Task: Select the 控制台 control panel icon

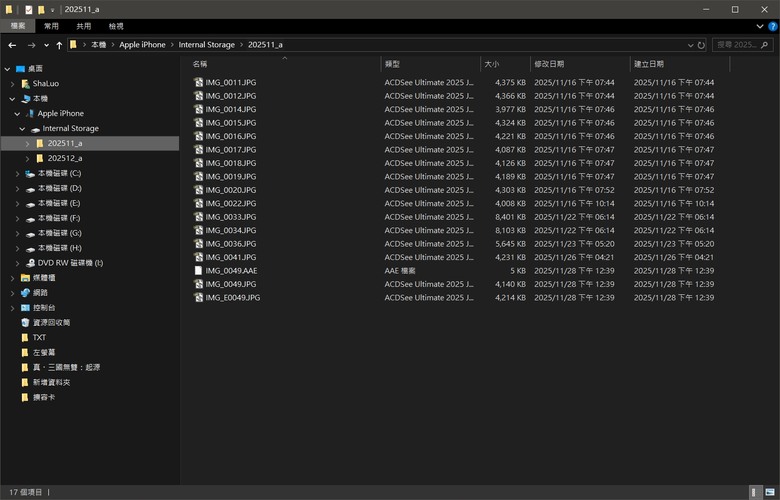Action: 25,307
